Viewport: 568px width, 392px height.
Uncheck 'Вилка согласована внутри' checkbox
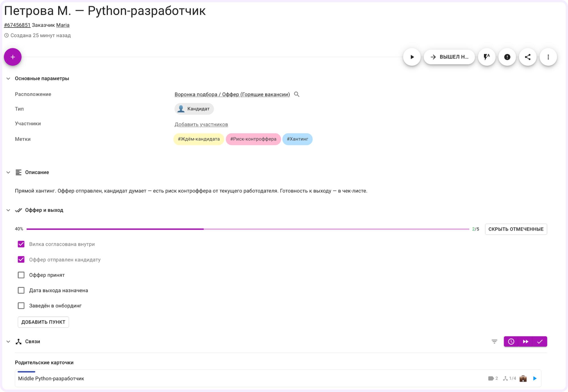[21, 244]
